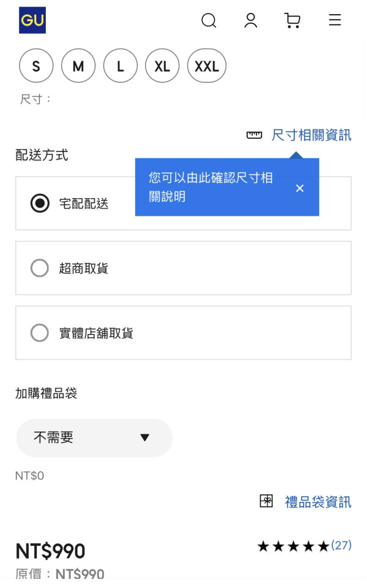Screen dimensions: 367x588
Task: Click the account profile icon
Action: [250, 20]
